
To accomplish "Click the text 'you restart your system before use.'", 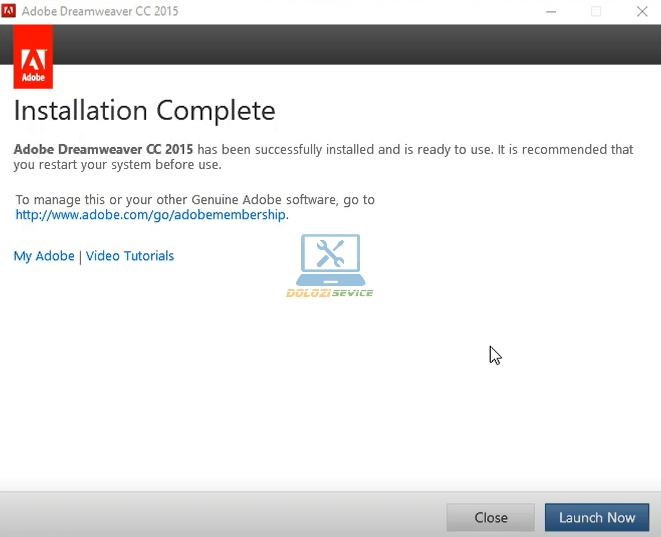I will 118,165.
